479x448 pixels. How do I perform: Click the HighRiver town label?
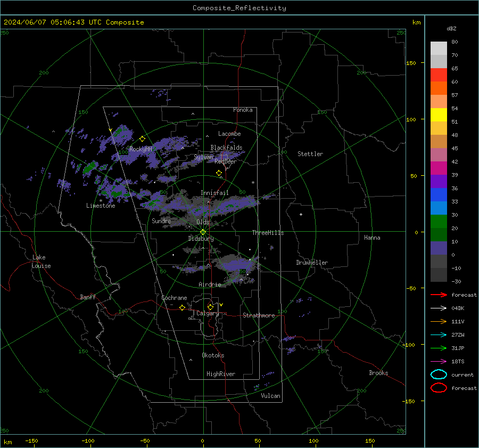(221, 374)
